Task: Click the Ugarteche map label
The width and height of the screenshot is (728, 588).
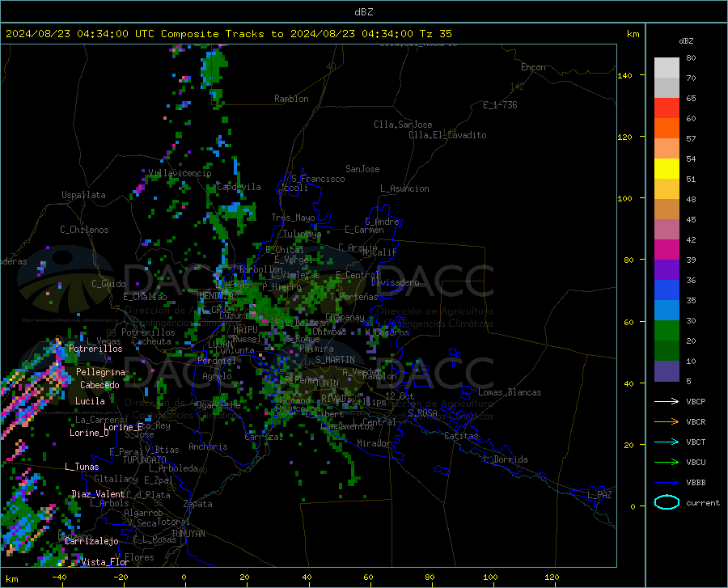Action: point(218,405)
